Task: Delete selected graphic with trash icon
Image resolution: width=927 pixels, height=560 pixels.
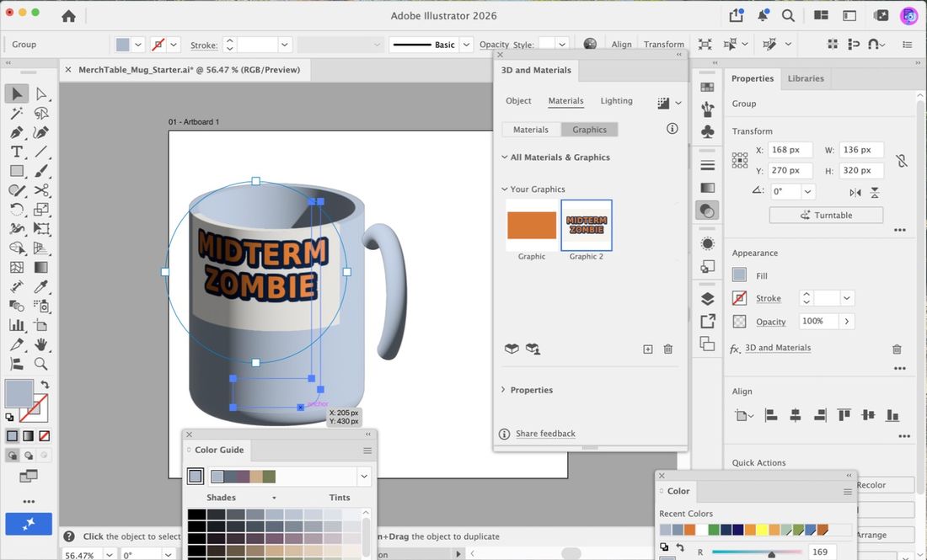Action: 668,349
